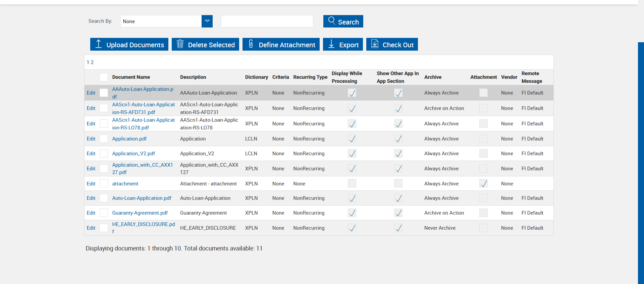This screenshot has width=644, height=284.
Task: Toggle Show Other App for Guaranty-Agreement row
Action: point(398,213)
